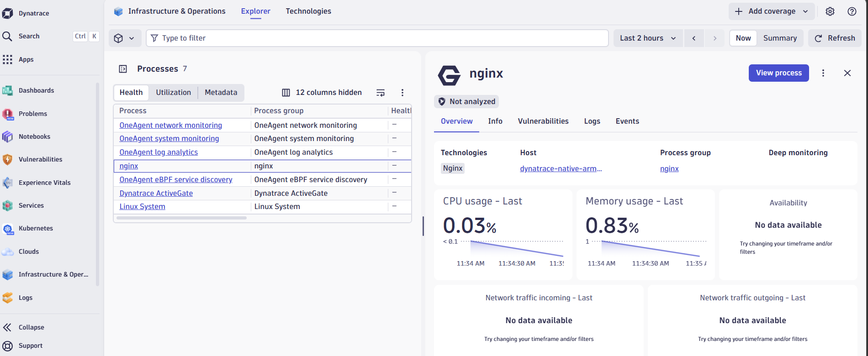
Task: Open Kubernetes in the sidebar
Action: [x=36, y=228]
